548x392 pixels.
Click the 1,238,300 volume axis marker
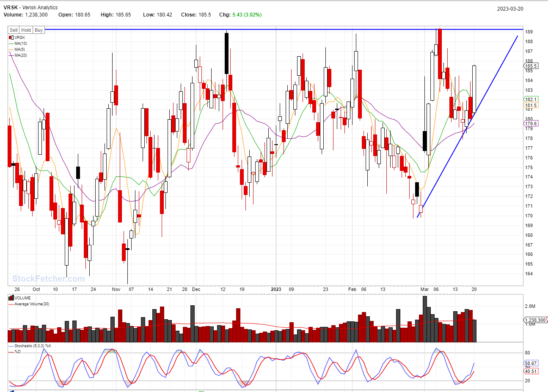(x=536, y=320)
